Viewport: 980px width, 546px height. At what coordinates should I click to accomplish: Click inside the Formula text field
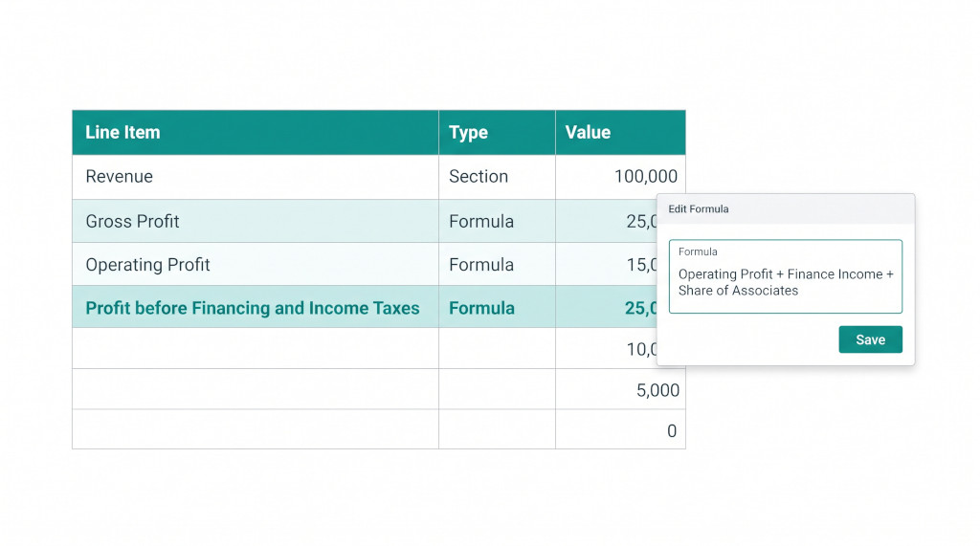pos(786,276)
